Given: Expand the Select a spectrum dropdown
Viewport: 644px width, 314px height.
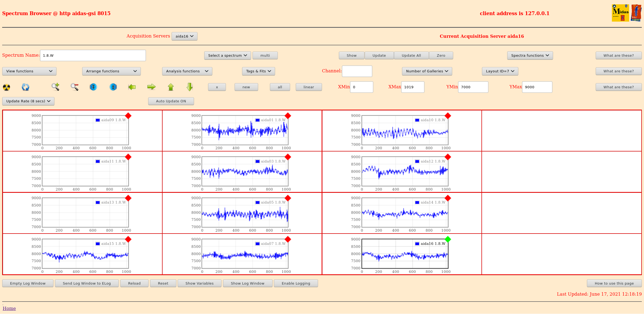Looking at the screenshot, I should 227,55.
